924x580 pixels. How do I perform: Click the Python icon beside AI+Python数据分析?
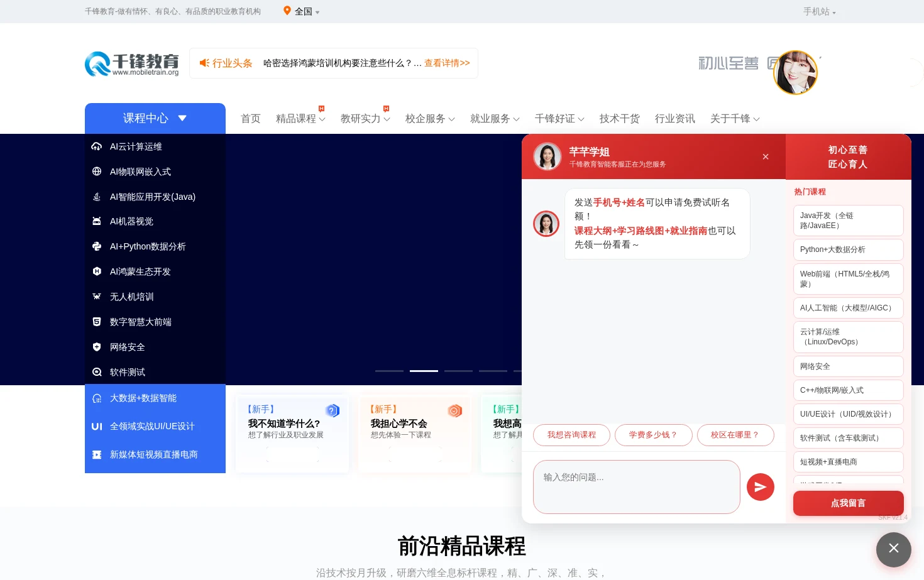point(97,246)
